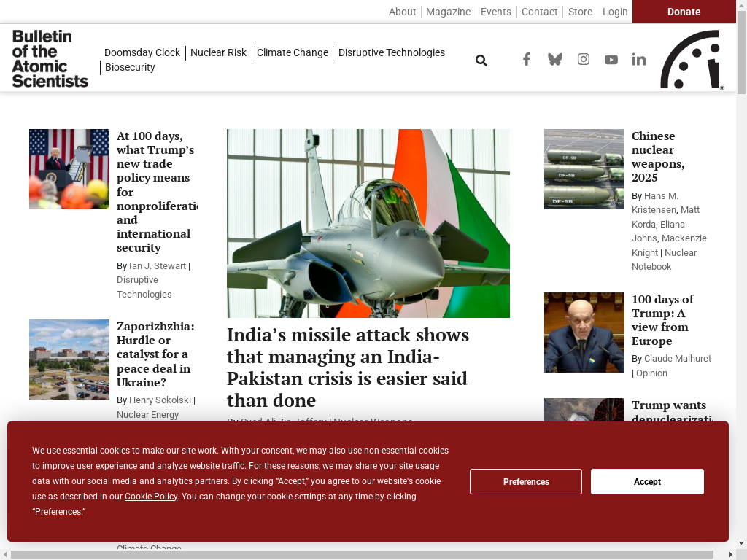Click the horizontal scrollbar at the bottom
Screen dimensions: 747x560
coord(362,555)
